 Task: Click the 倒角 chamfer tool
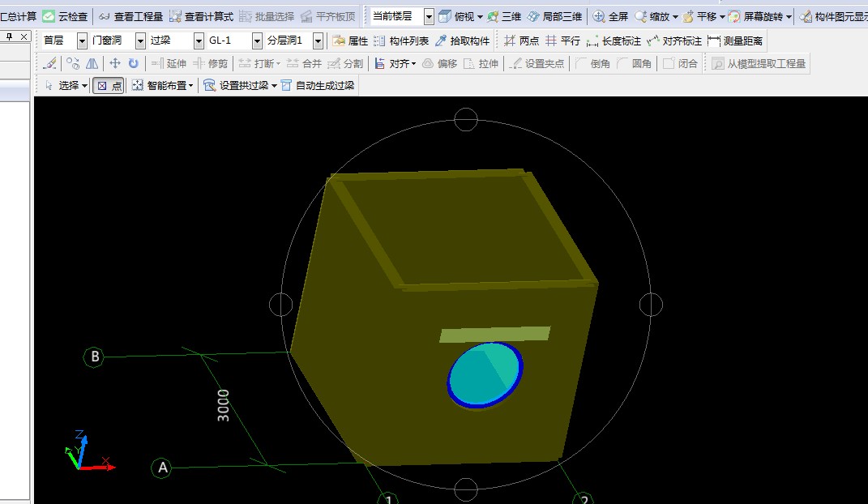[x=592, y=64]
